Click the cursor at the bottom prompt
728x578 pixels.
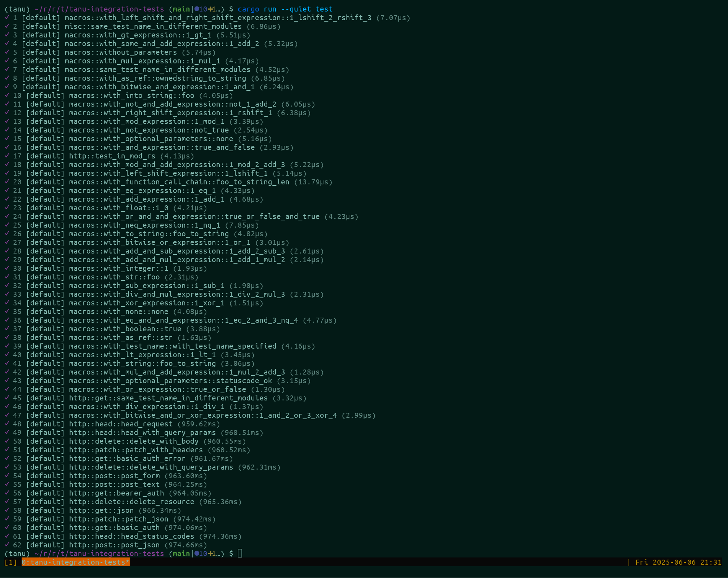(x=240, y=554)
